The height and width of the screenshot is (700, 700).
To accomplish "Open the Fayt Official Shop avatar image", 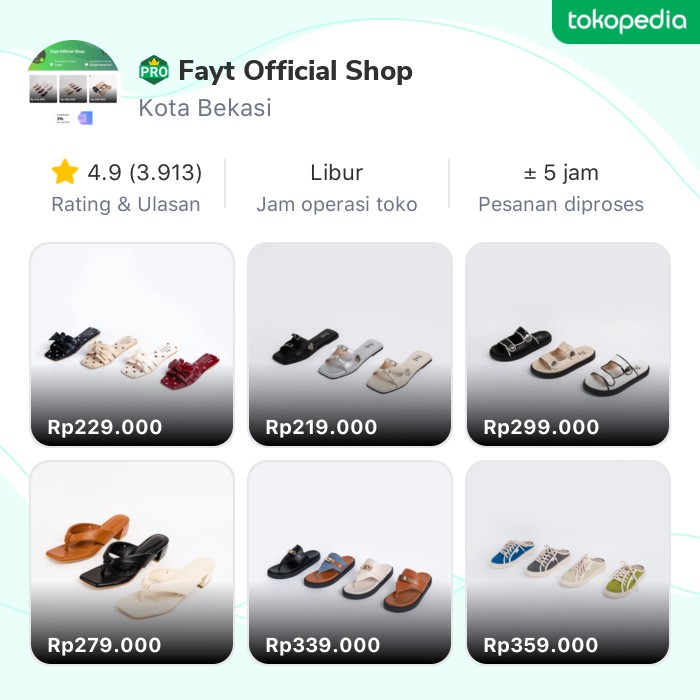I will tap(73, 83).
